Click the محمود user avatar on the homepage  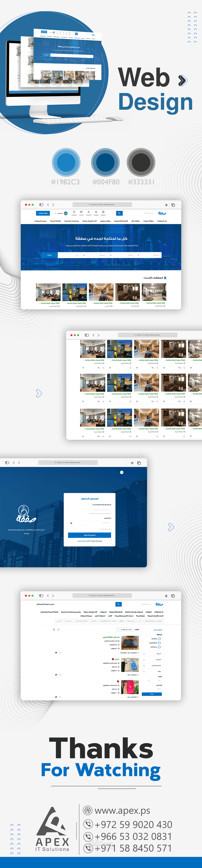coord(66,213)
